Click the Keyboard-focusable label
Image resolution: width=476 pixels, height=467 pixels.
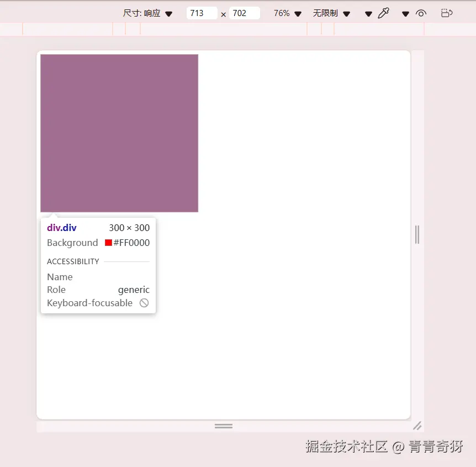[x=89, y=303]
